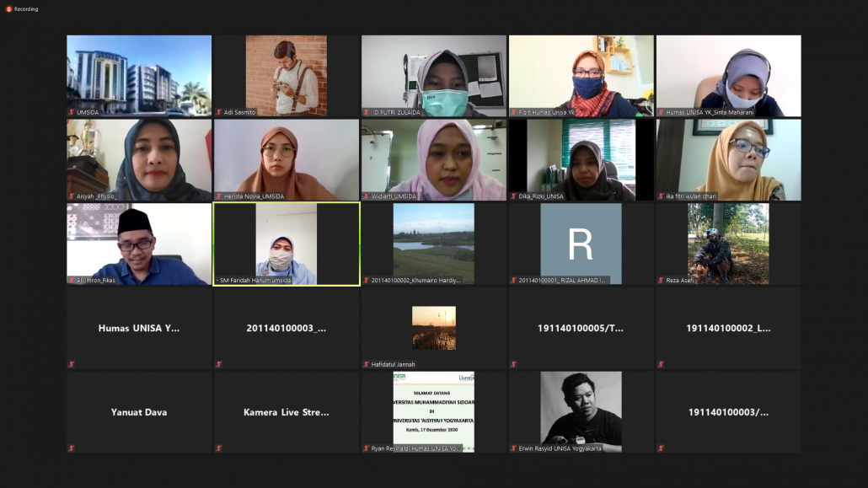Click muted mic icon on Yanuat Dava tile
Image resolution: width=868 pixels, height=488 pixels.
coord(72,448)
